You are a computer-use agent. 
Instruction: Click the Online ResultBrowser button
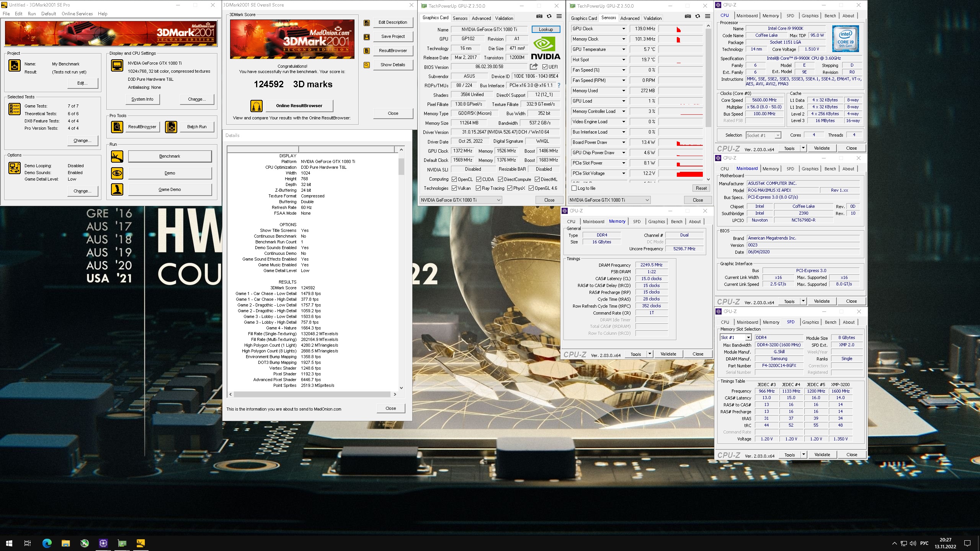coord(299,106)
